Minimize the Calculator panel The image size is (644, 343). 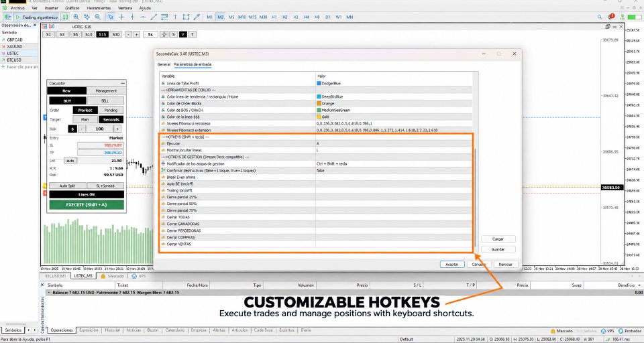coord(123,83)
